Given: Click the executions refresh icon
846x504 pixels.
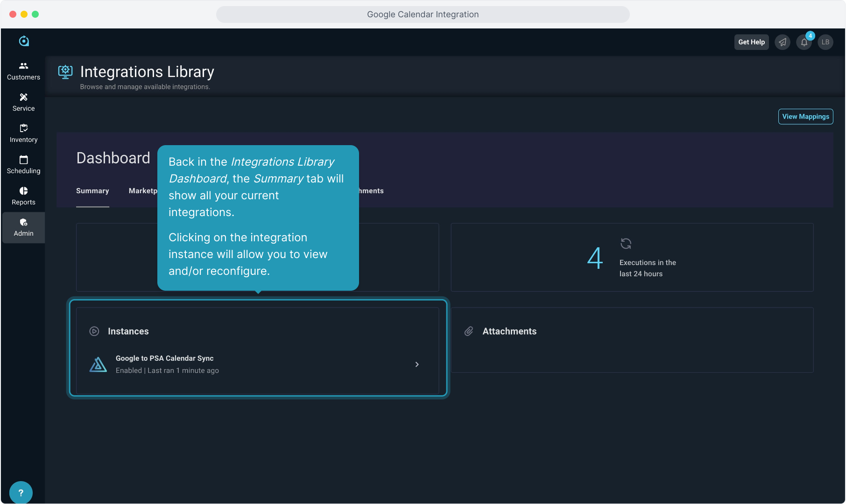Looking at the screenshot, I should tap(626, 244).
